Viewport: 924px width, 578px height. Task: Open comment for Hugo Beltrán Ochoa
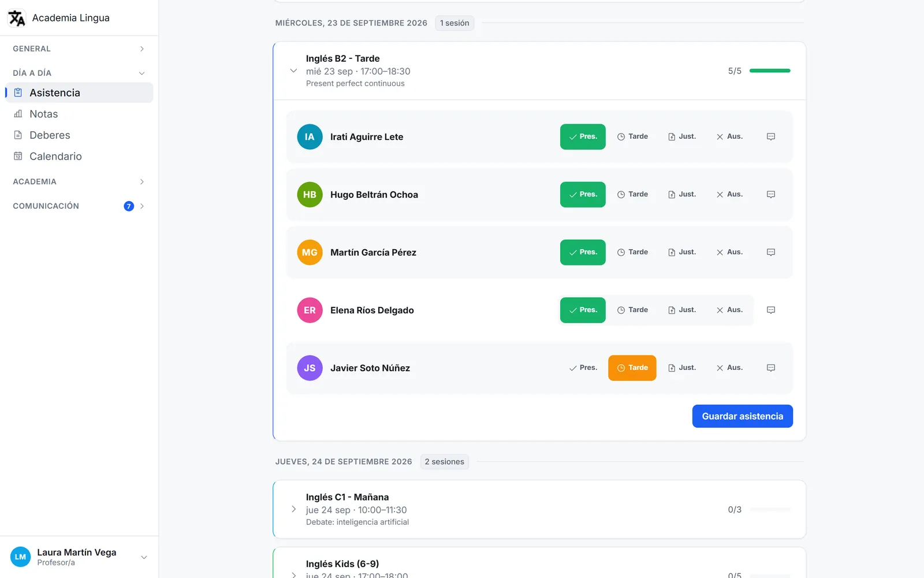tap(770, 195)
